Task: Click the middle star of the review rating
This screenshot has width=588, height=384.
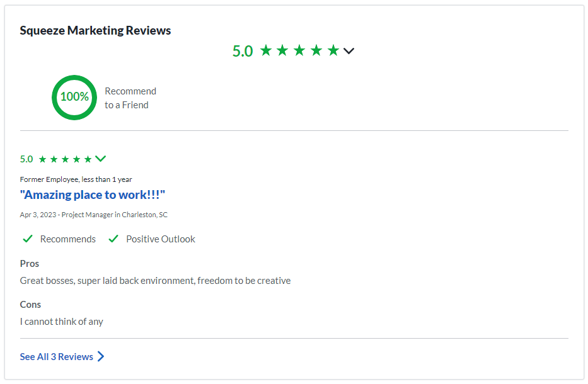Action: pos(66,159)
